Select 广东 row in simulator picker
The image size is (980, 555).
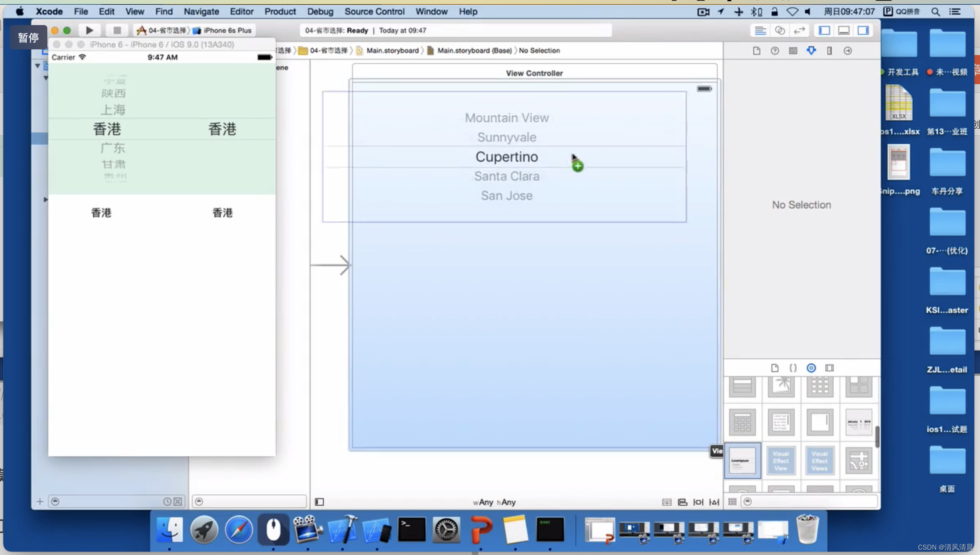(113, 148)
